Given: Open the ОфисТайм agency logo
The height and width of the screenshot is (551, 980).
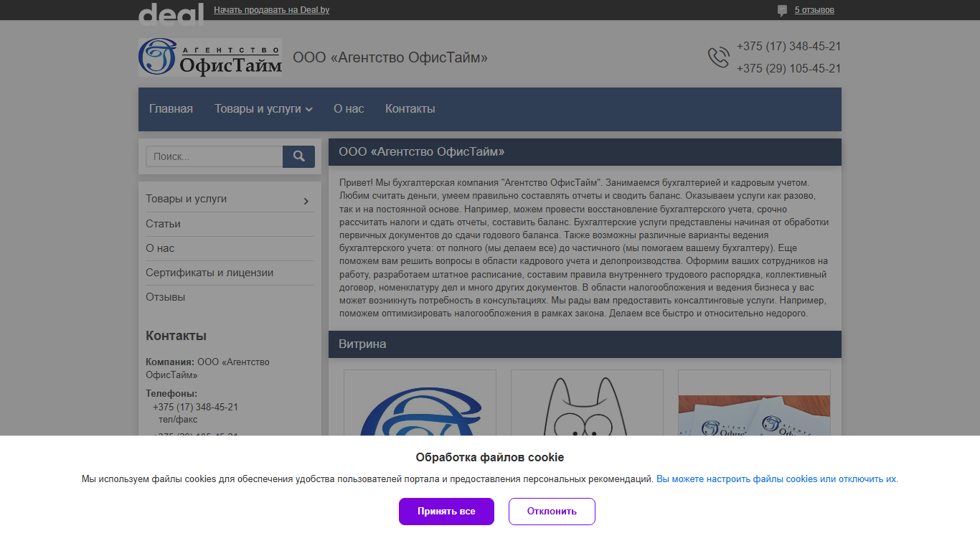Looking at the screenshot, I should pyautogui.click(x=210, y=57).
